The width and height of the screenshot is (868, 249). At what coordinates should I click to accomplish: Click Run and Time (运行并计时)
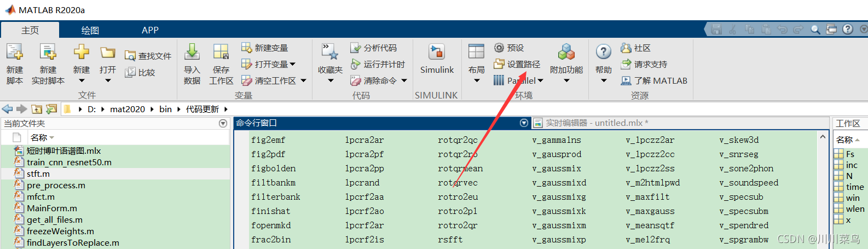(x=378, y=65)
